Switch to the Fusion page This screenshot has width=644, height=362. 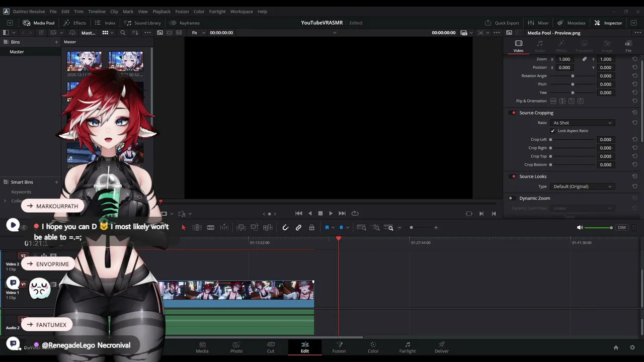tap(339, 347)
